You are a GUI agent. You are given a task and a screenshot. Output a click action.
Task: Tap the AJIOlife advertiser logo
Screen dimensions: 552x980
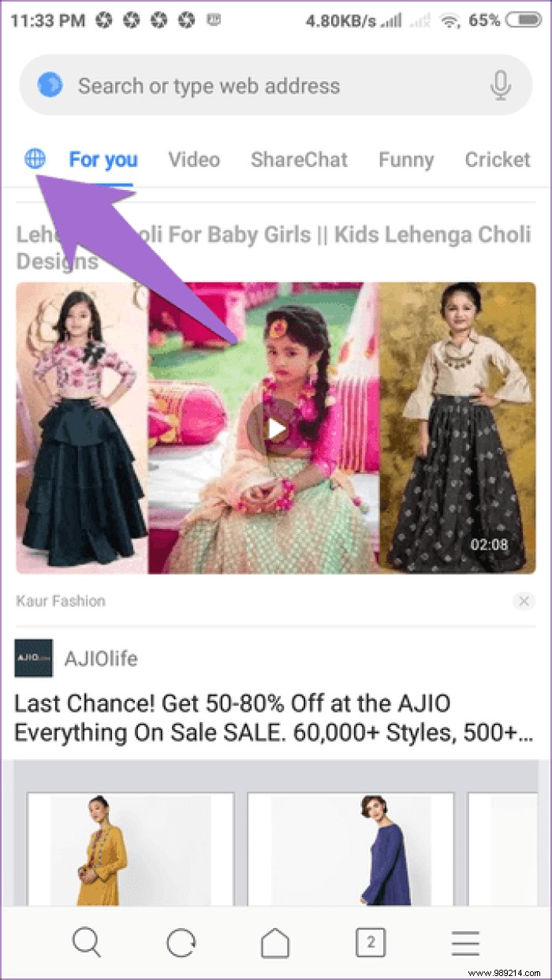[34, 658]
